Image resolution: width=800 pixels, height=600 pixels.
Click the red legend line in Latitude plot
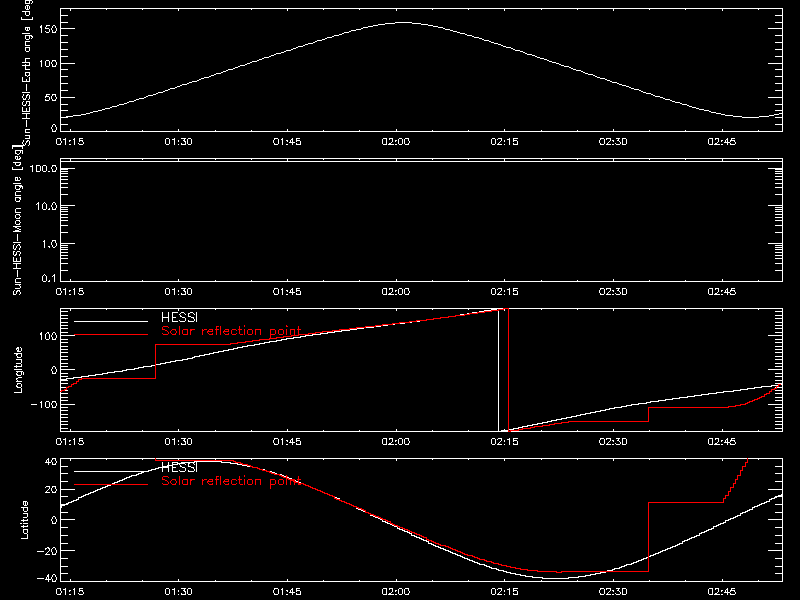(111, 485)
